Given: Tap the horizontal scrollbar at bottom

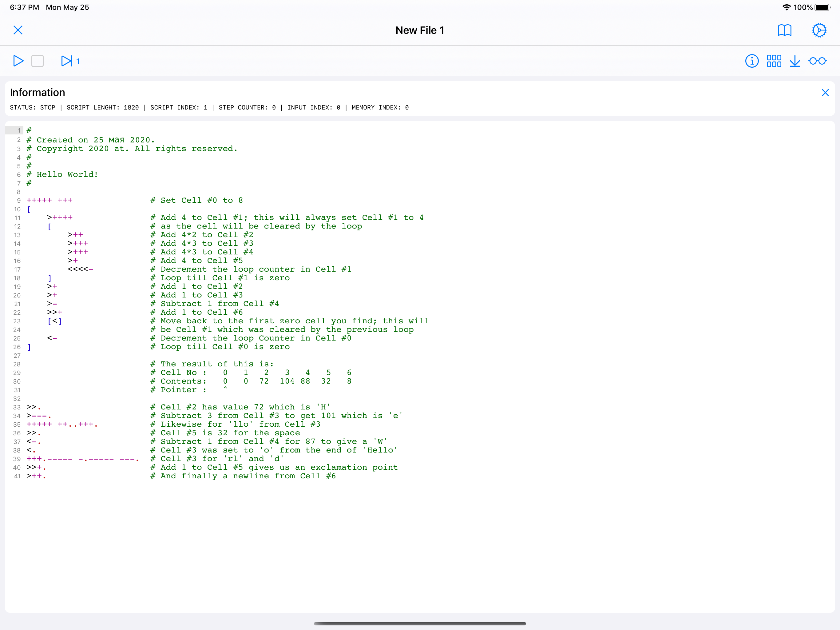Looking at the screenshot, I should pos(420,623).
